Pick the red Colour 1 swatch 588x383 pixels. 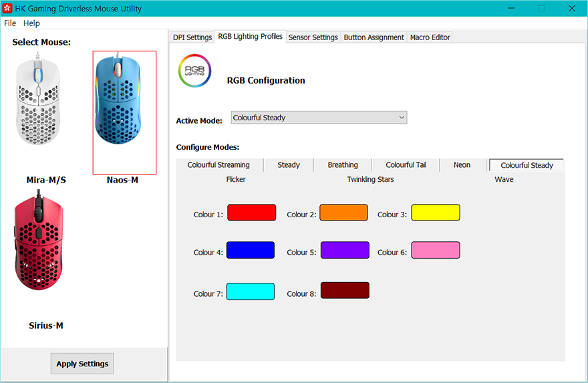point(252,213)
